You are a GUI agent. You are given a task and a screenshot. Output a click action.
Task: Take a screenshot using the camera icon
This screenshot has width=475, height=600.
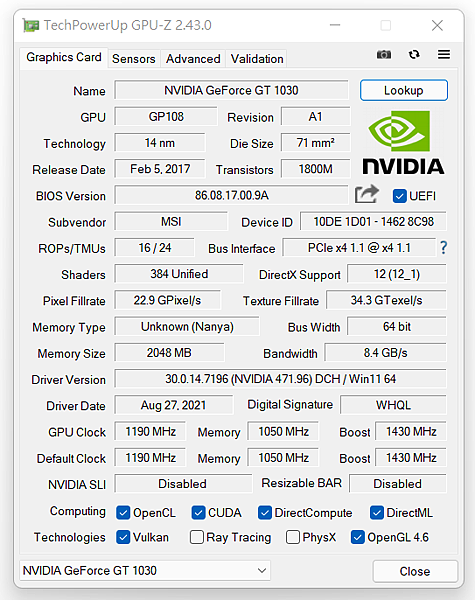pos(384,55)
